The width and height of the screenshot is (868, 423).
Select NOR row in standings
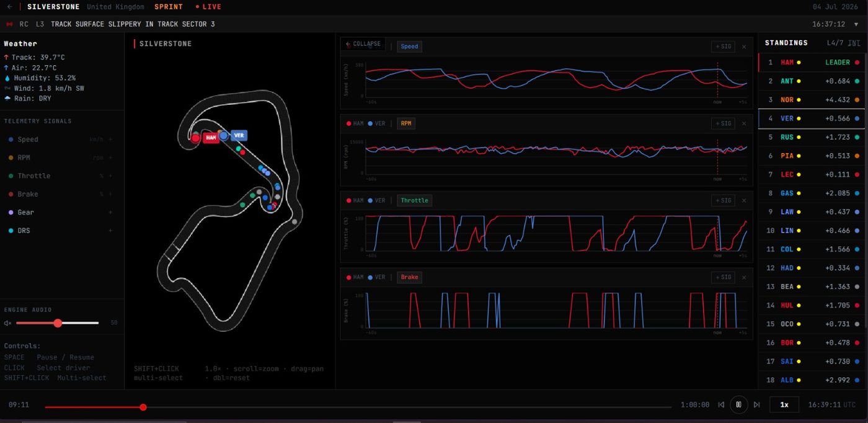[813, 100]
